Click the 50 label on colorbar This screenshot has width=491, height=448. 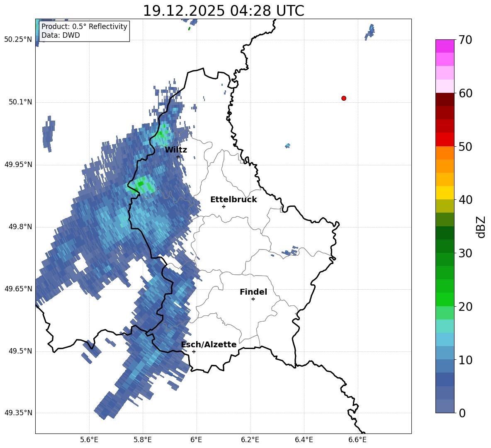pos(465,146)
